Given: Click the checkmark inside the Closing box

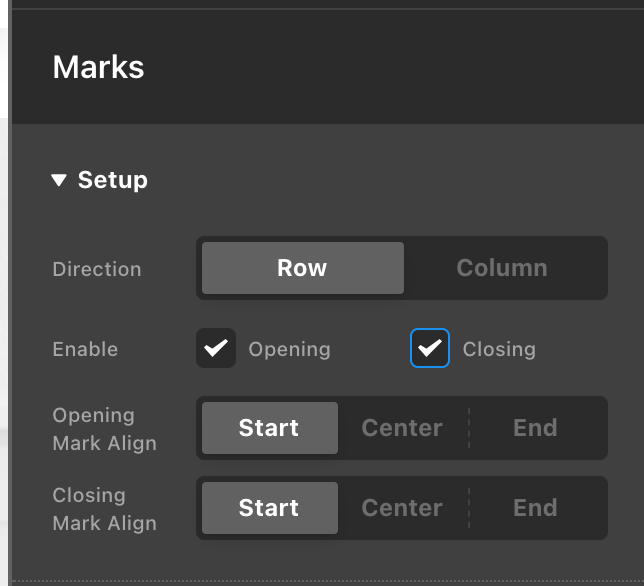Looking at the screenshot, I should [430, 348].
